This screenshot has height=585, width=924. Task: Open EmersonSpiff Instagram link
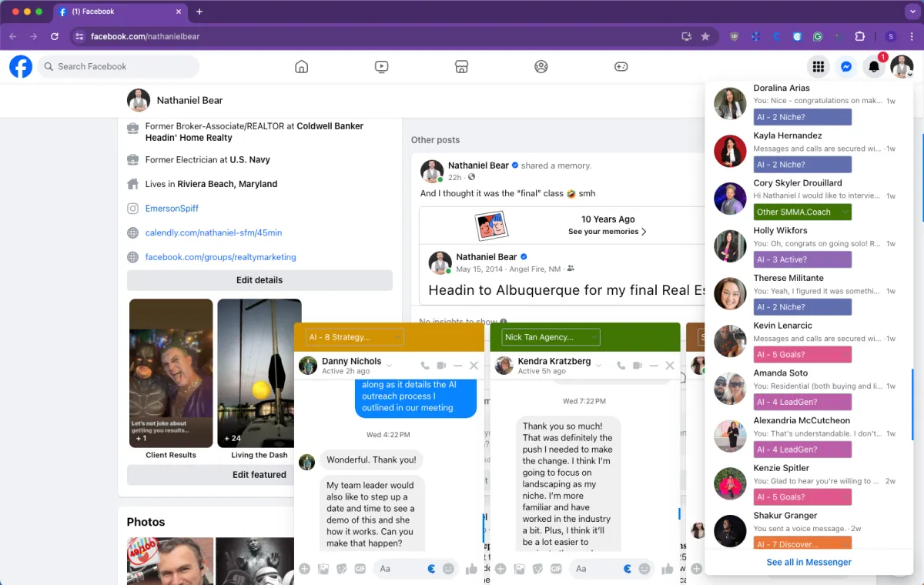(172, 209)
